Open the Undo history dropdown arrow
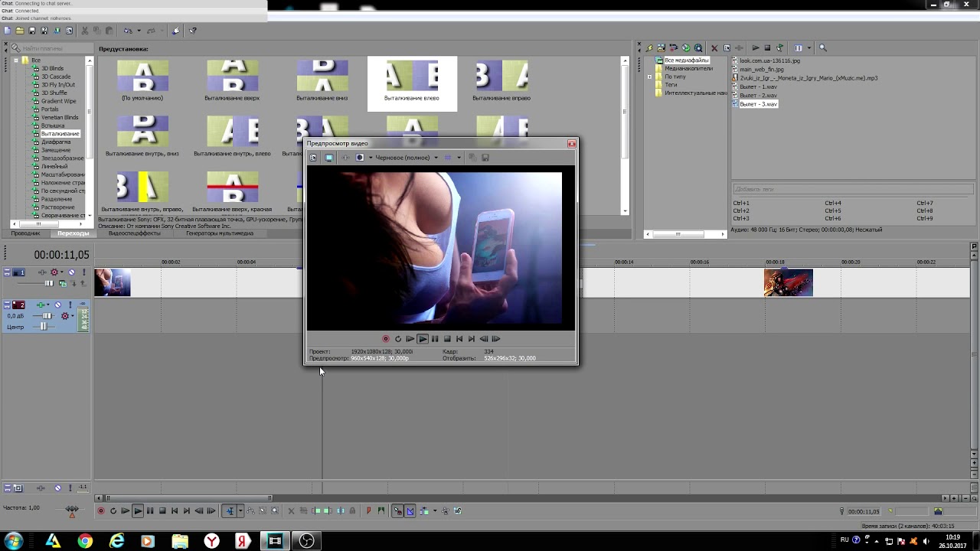The width and height of the screenshot is (980, 551). point(139,31)
